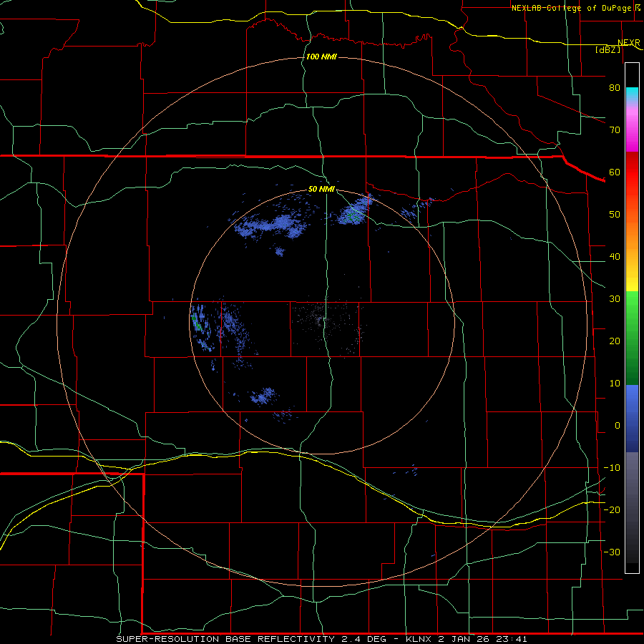Click the 10 value on the dBZ scale
The width and height of the screenshot is (644, 644).
click(615, 384)
